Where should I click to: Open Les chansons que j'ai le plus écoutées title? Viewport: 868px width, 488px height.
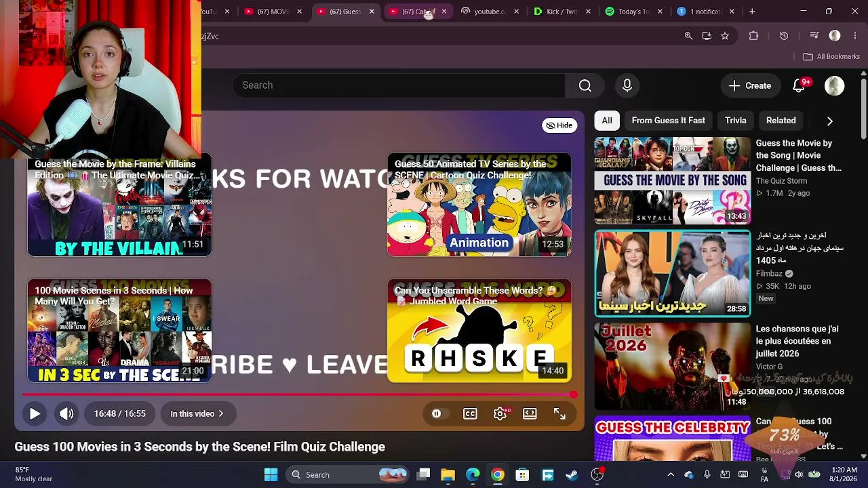pyautogui.click(x=797, y=341)
